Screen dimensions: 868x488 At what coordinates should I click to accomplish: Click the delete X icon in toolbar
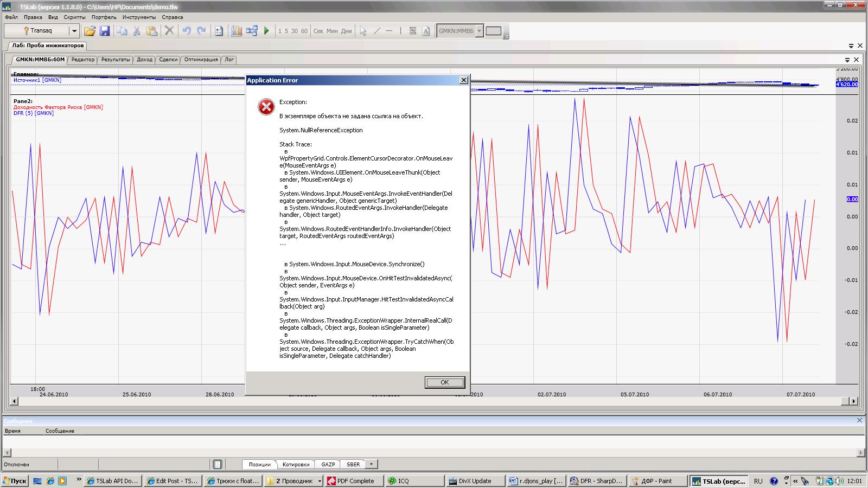(x=169, y=31)
